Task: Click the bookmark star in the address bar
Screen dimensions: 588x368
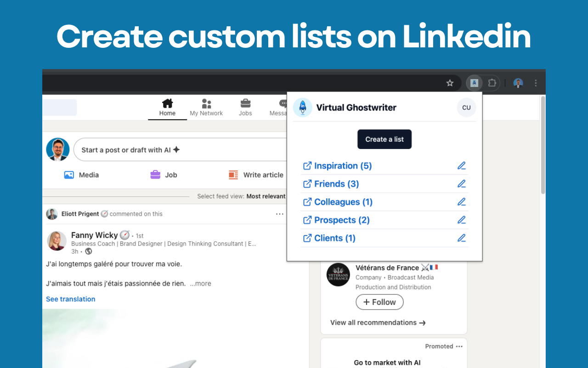Action: [450, 83]
